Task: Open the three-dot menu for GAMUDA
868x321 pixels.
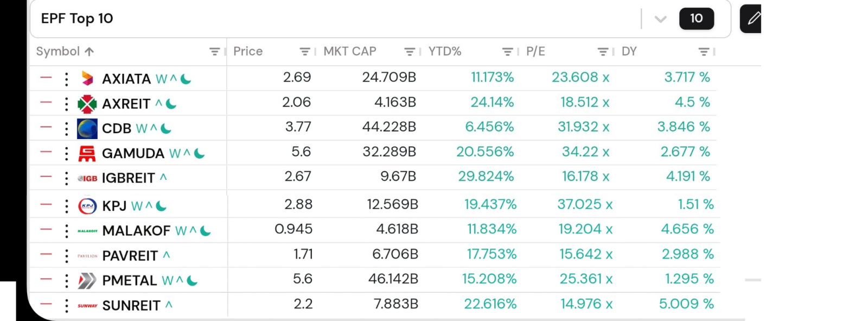Action: [x=67, y=154]
